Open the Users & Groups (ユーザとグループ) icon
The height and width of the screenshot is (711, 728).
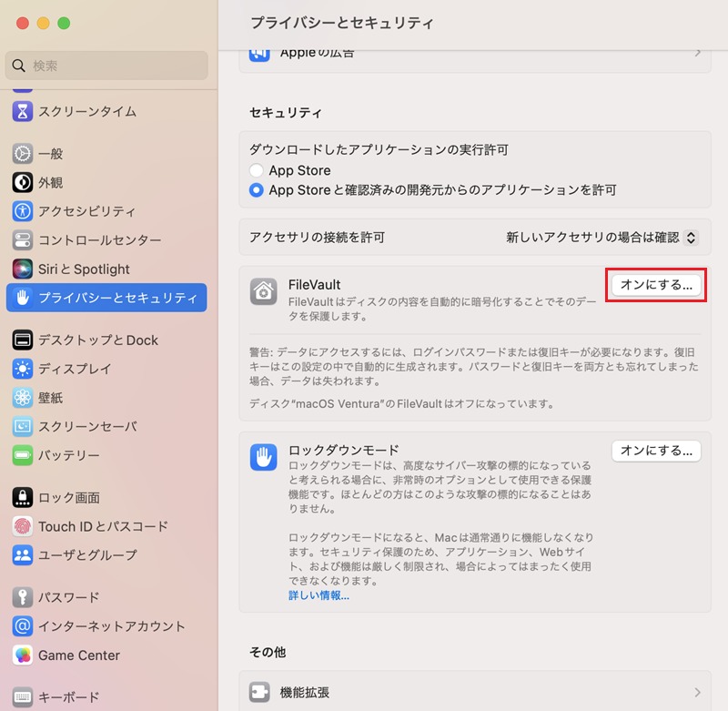click(22, 555)
